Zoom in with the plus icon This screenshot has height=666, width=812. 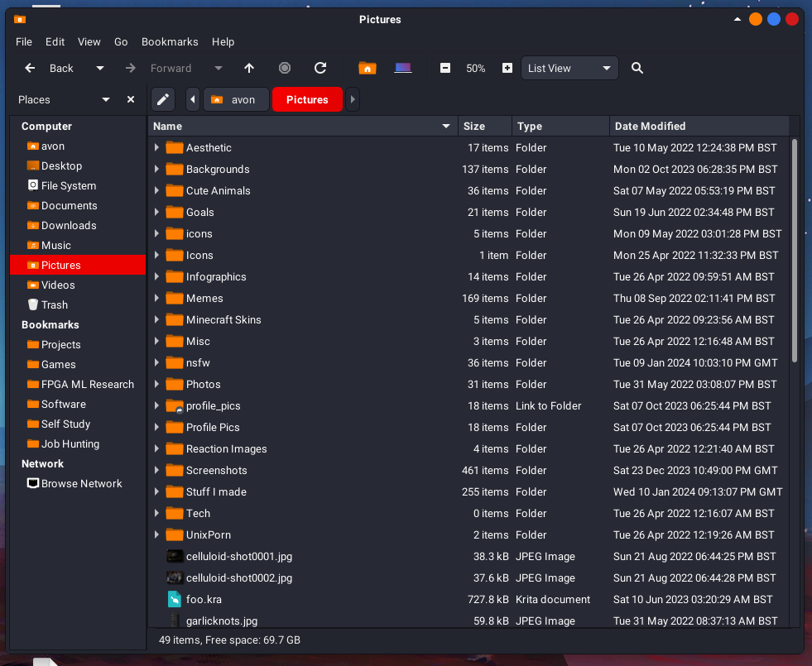[507, 69]
